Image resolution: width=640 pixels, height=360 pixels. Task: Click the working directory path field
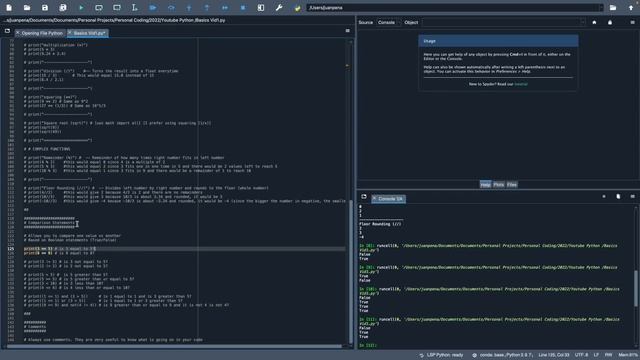[452, 7]
